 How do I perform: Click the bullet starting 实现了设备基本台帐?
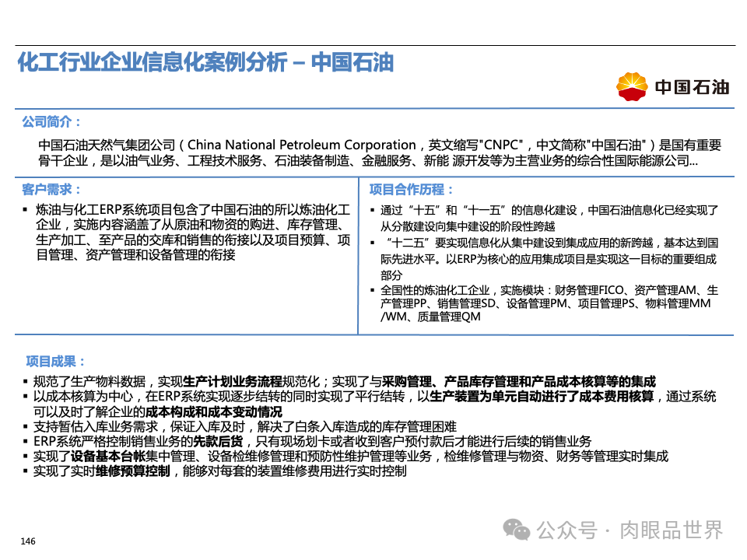point(351,457)
